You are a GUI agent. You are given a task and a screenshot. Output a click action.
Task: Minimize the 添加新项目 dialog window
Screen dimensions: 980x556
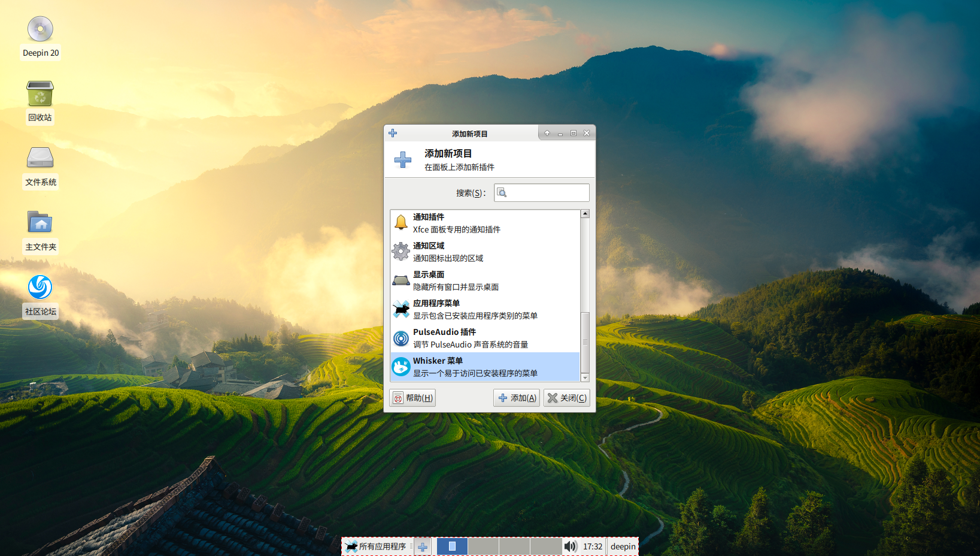[x=560, y=133]
